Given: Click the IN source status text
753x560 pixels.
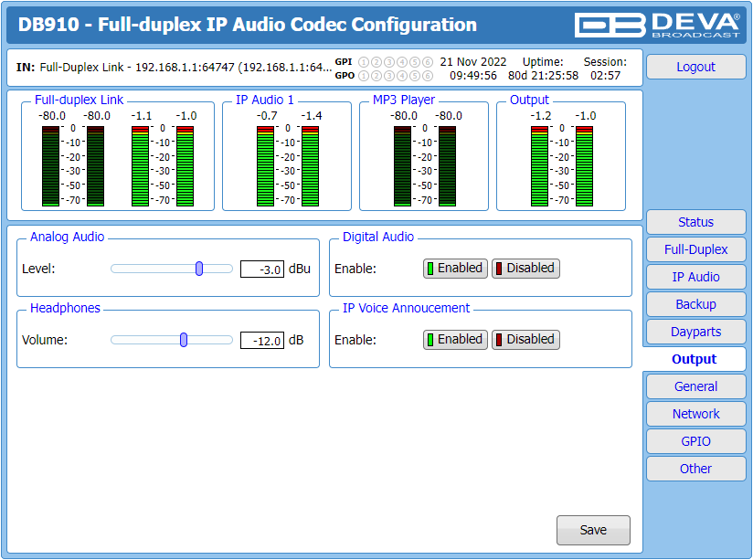Looking at the screenshot, I should coord(174,68).
